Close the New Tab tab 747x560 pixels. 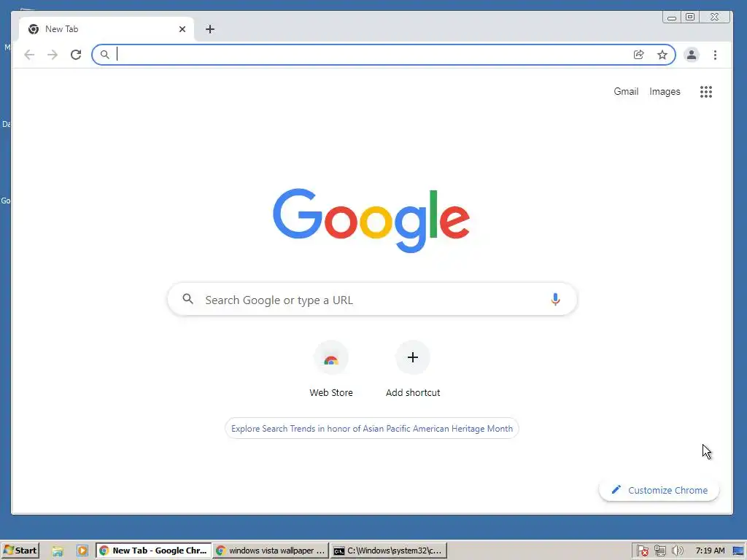point(182,29)
